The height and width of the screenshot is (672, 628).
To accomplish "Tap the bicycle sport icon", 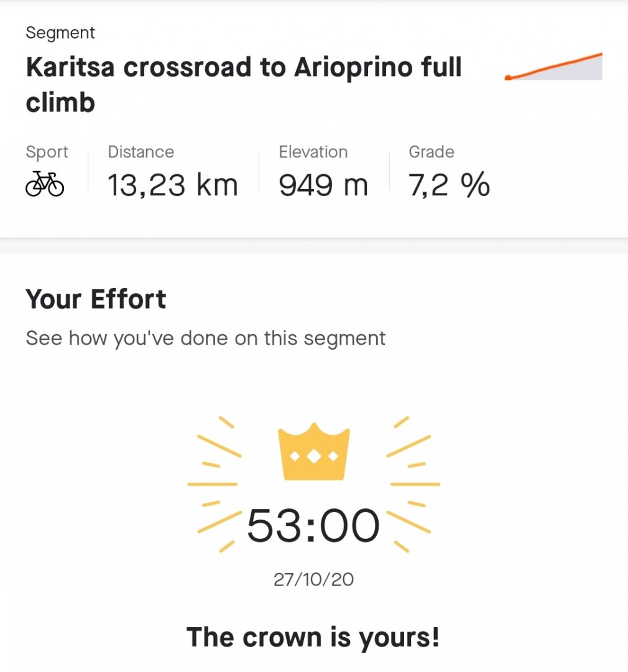I will point(45,184).
